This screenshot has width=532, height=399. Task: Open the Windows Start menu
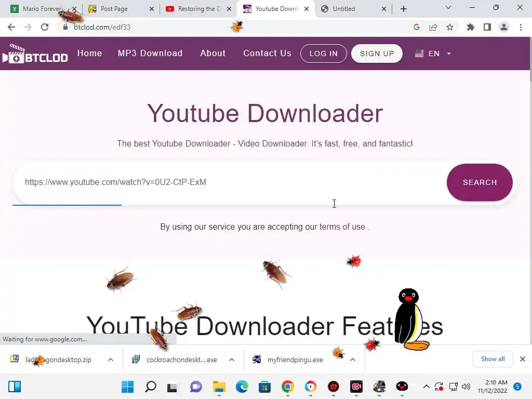click(128, 387)
